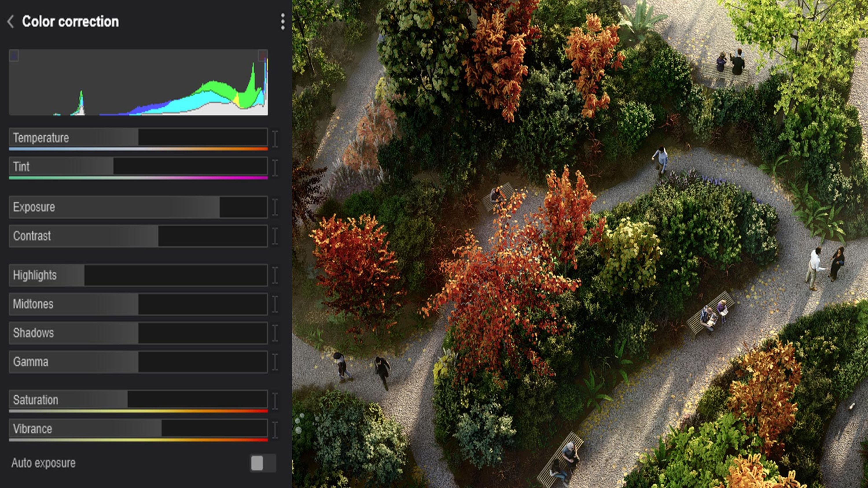Click the type-value icon beside Shadows

(x=275, y=333)
